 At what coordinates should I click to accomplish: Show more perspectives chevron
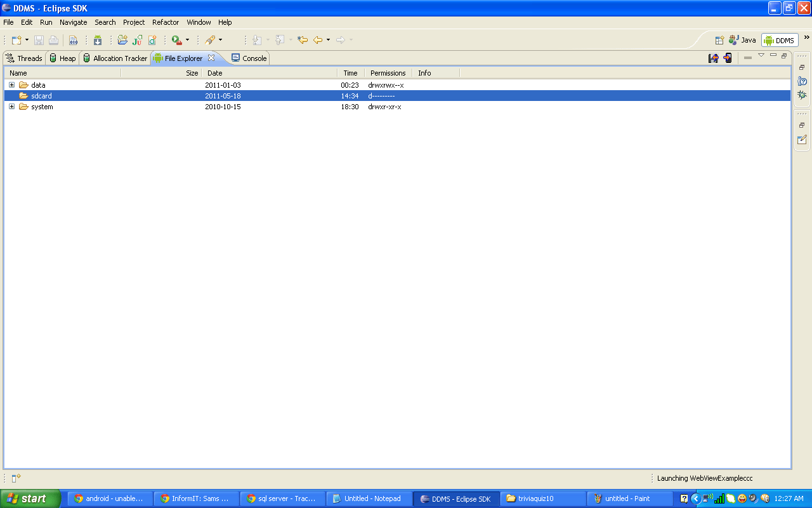pos(806,37)
